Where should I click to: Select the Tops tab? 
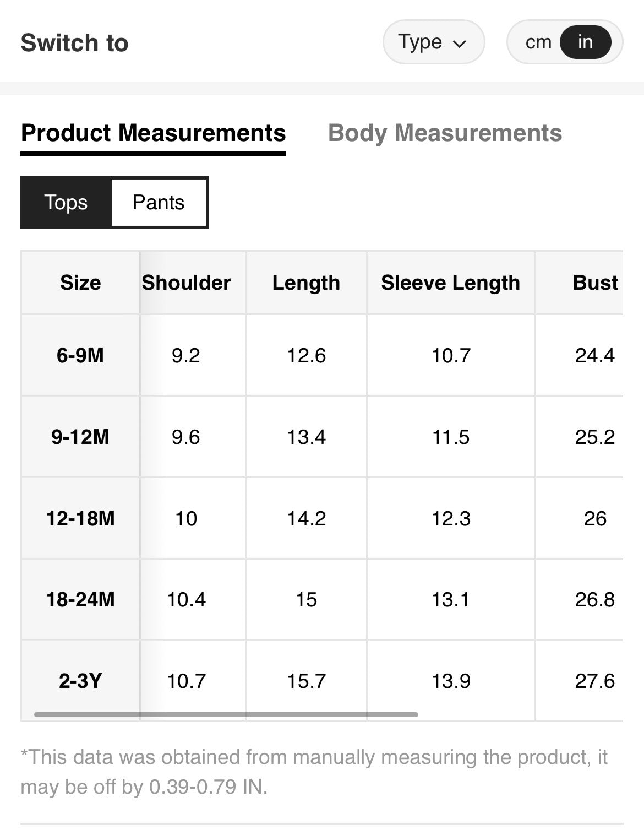[x=66, y=202]
